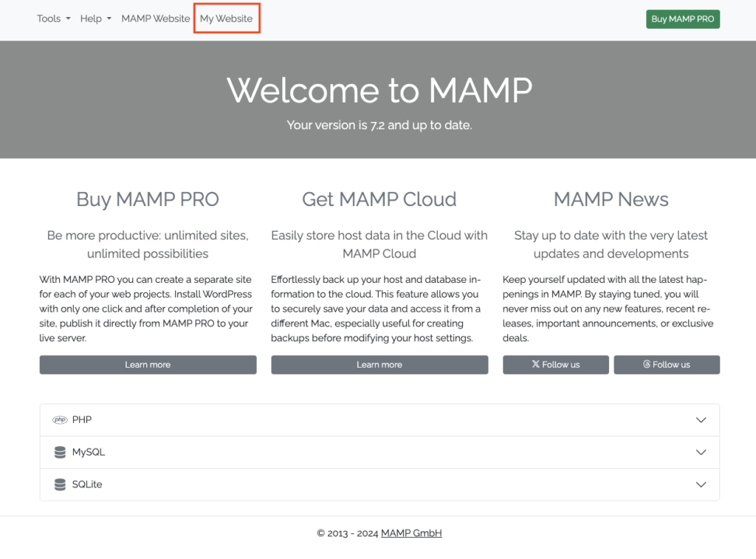Click the SQLite database icon
The height and width of the screenshot is (559, 756).
click(x=60, y=485)
